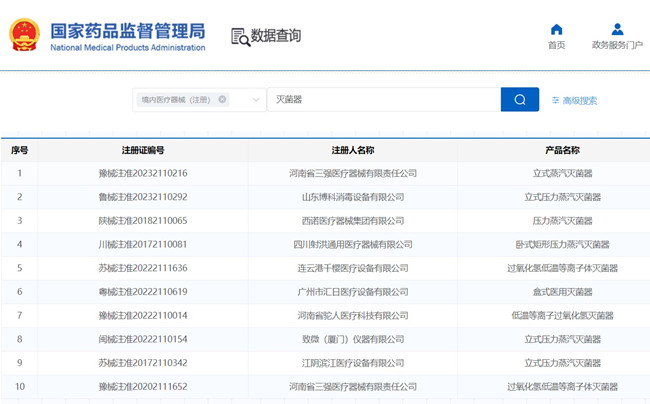Open the 政务服务门户 user icon
The height and width of the screenshot is (404, 650).
click(x=617, y=30)
